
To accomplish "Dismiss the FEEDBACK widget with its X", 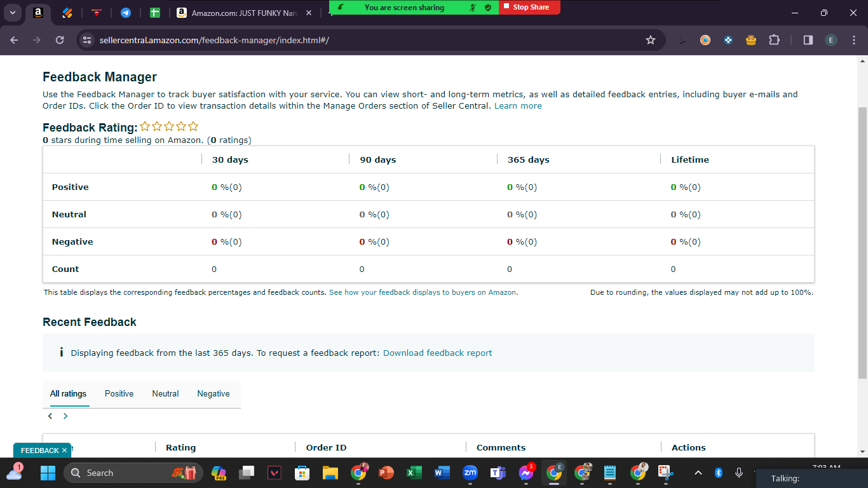I will pos(64,451).
